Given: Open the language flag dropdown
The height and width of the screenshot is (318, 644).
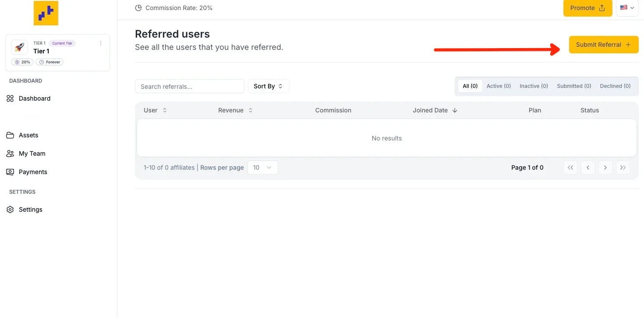Looking at the screenshot, I should [x=627, y=8].
